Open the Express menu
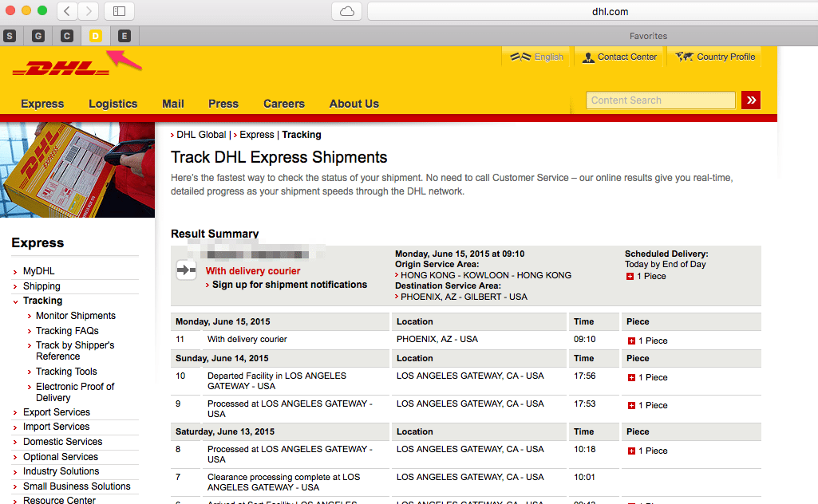Image resolution: width=818 pixels, height=504 pixels. (x=42, y=104)
